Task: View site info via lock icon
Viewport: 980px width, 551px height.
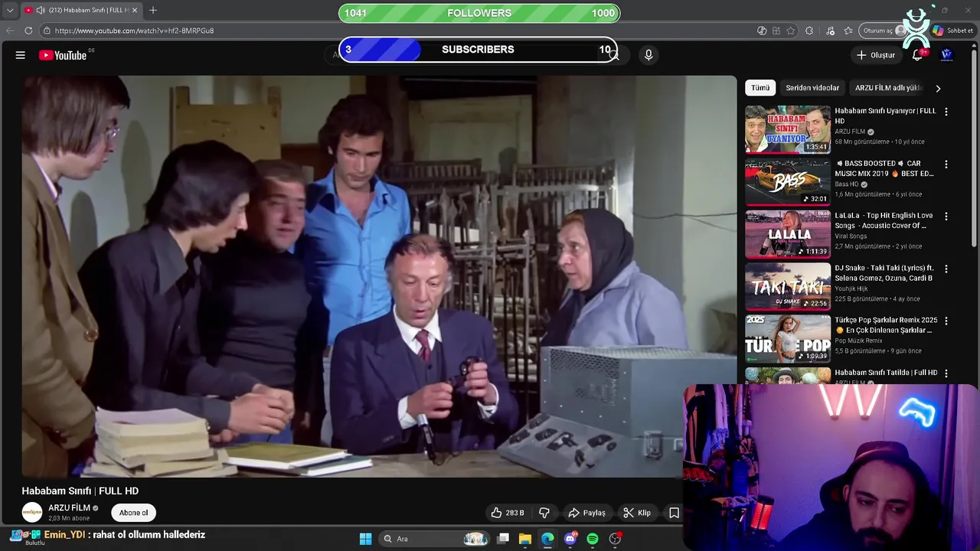Action: click(x=47, y=31)
